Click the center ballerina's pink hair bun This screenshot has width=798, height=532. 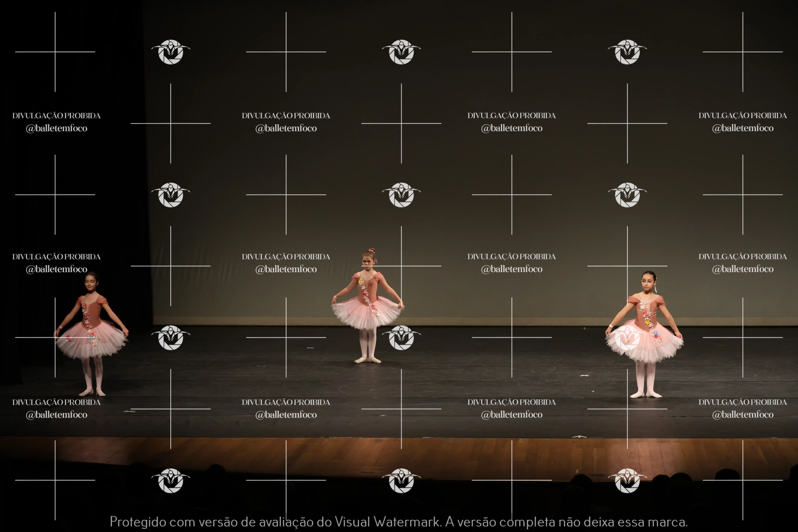click(371, 251)
